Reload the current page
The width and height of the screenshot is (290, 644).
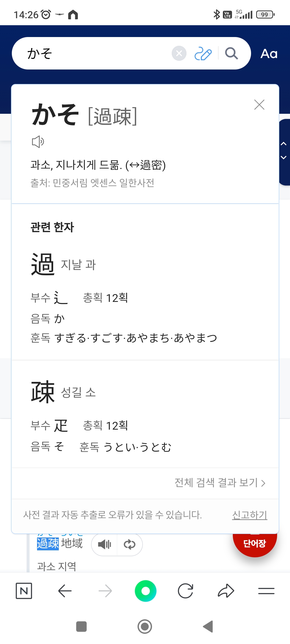tap(186, 591)
